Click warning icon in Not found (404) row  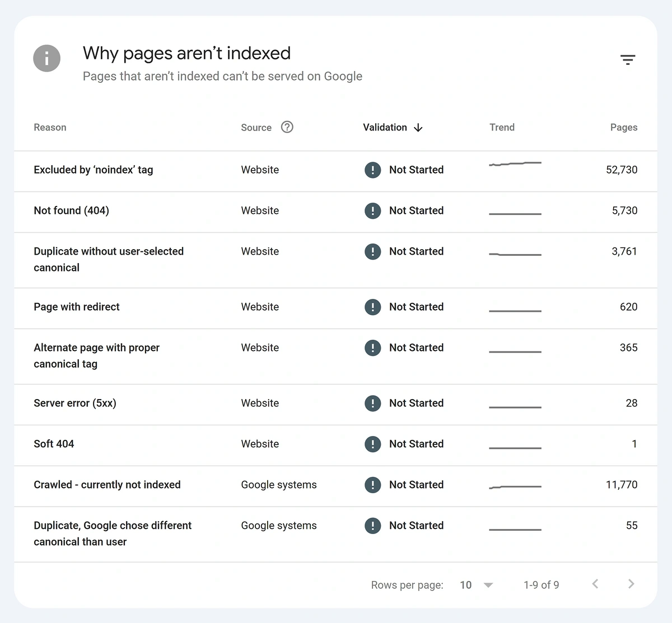pos(372,210)
